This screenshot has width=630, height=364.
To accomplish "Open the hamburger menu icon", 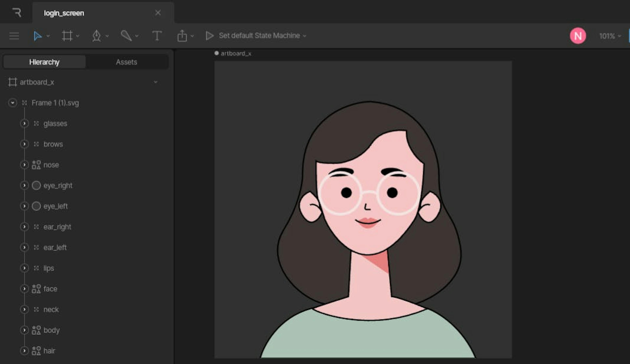I will (14, 36).
